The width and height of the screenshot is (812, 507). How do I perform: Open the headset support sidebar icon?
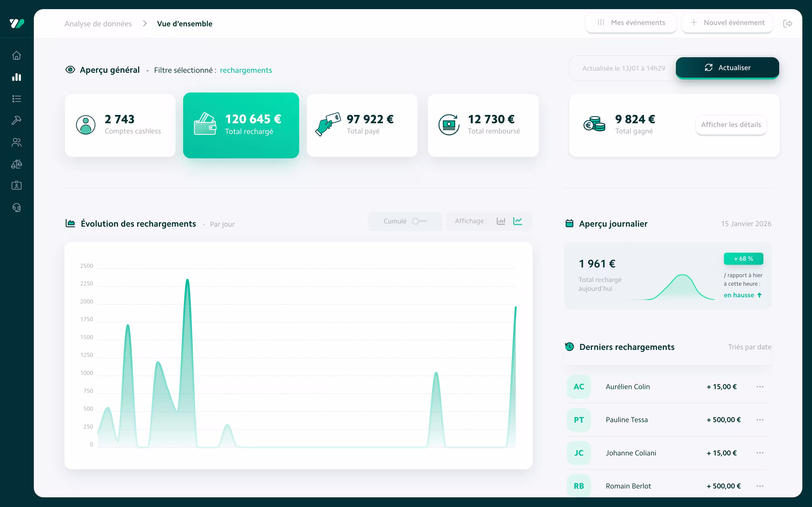tap(16, 208)
